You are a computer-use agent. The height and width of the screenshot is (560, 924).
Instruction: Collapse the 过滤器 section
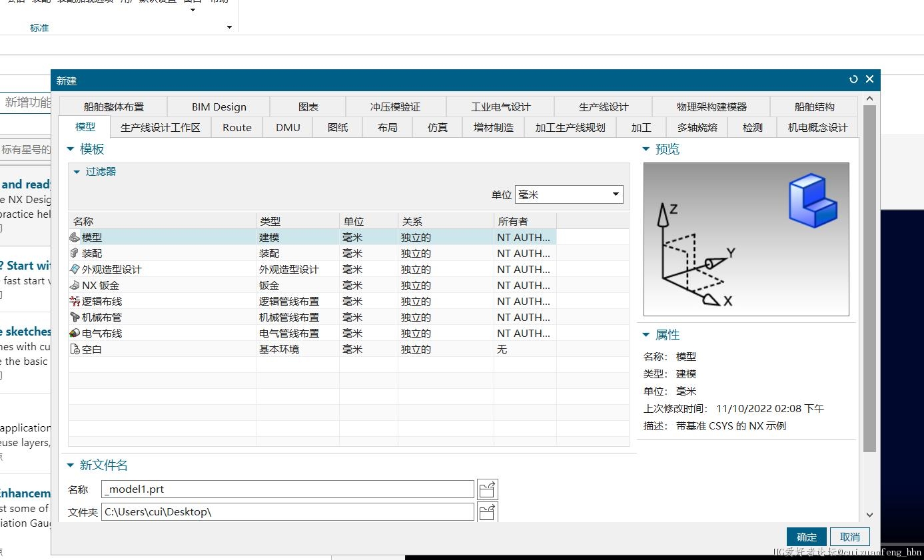[x=77, y=172]
